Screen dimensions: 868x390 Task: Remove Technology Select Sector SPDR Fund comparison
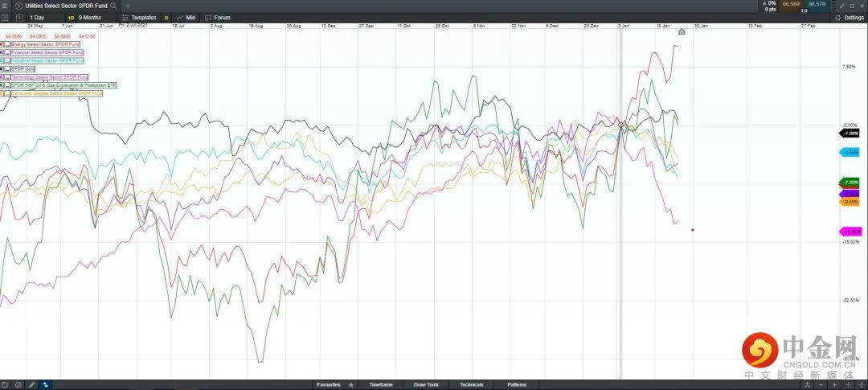[2, 77]
